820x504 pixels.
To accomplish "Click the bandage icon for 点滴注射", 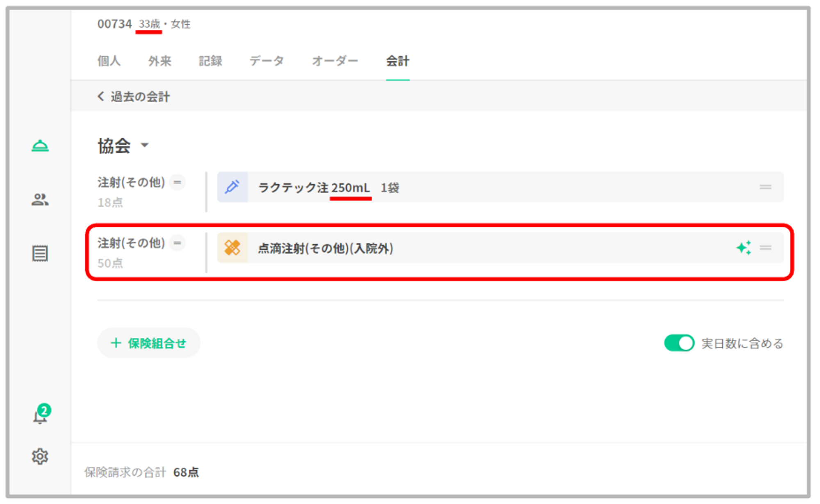I will [x=232, y=248].
